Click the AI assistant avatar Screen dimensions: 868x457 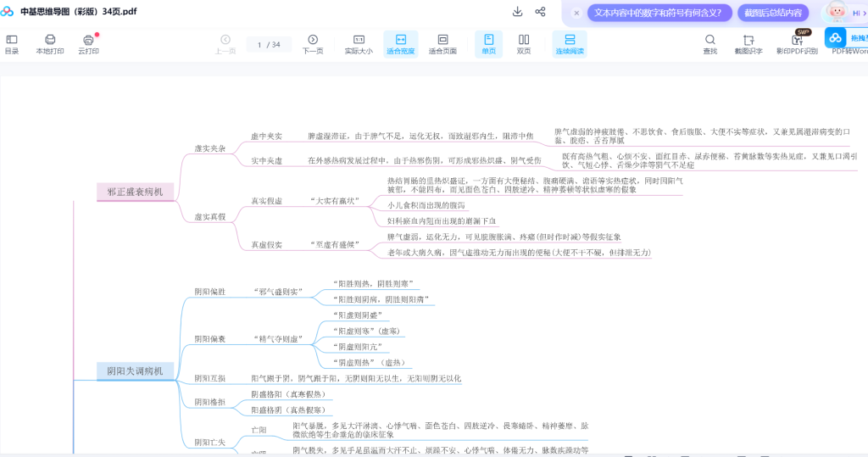pyautogui.click(x=836, y=12)
